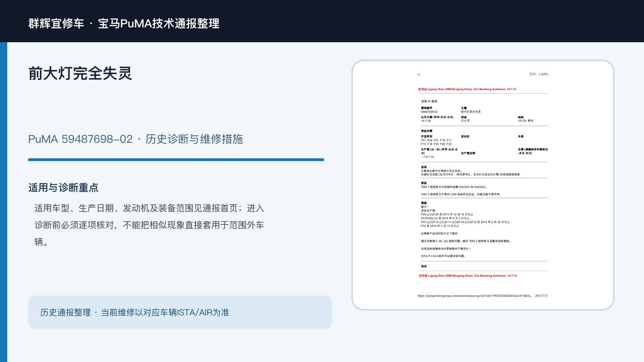The width and height of the screenshot is (644, 362).
Task: Click the ISTA-P 3.53.0 line in document
Action: click(x=444, y=256)
